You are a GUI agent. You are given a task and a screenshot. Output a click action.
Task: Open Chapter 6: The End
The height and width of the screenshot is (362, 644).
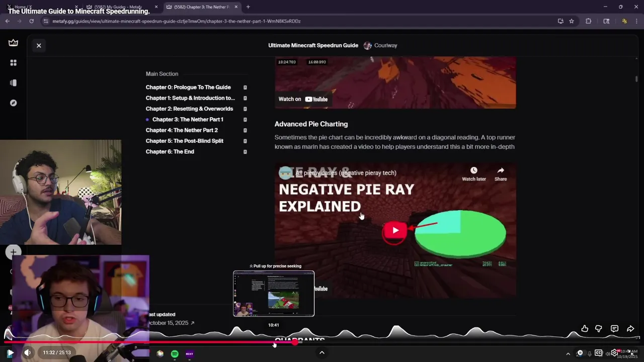click(x=170, y=152)
